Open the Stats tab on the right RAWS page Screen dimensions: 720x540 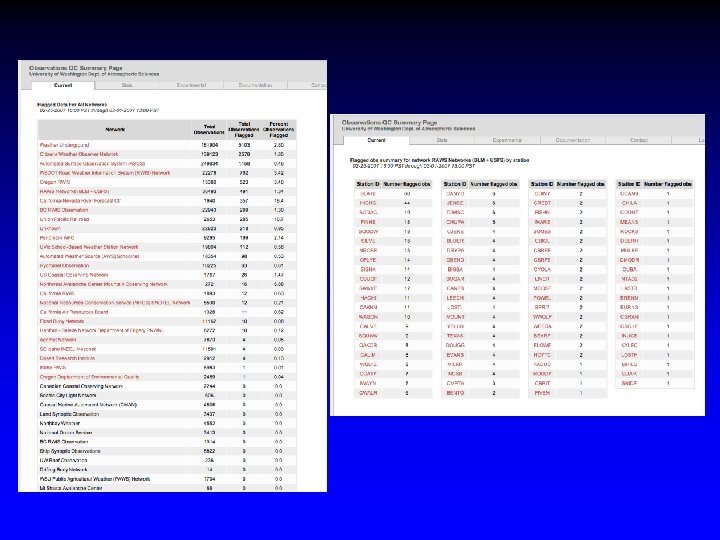tap(442, 140)
